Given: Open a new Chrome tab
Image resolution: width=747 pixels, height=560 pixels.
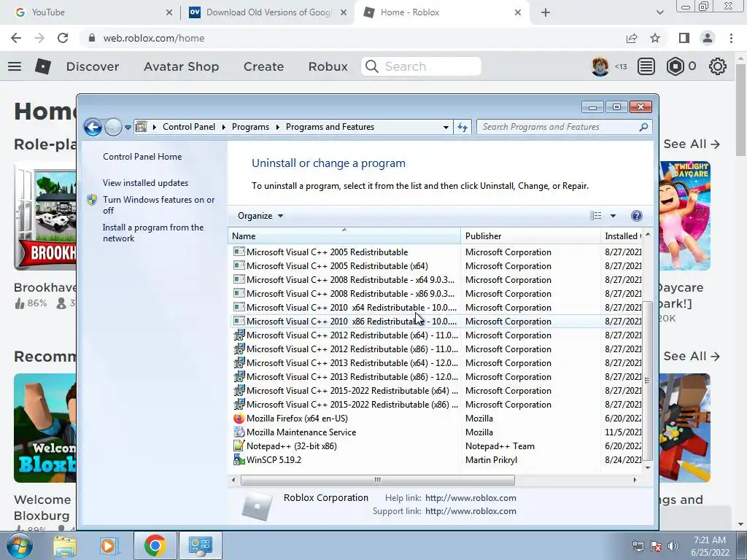Looking at the screenshot, I should click(x=546, y=12).
